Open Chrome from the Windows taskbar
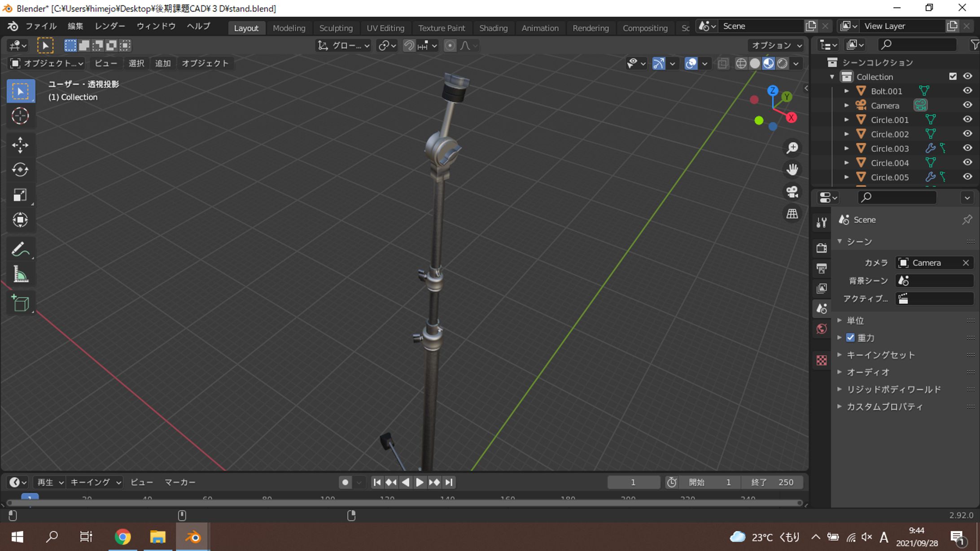 [122, 537]
